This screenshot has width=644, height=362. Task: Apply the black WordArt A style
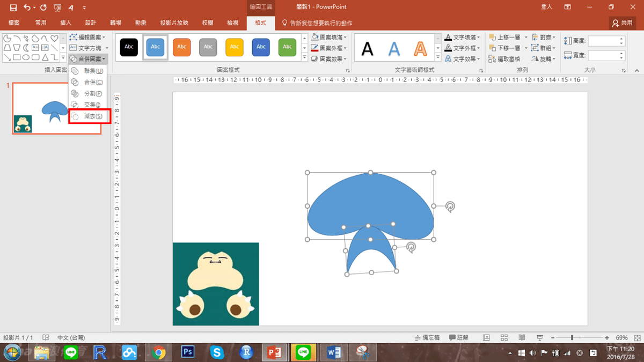pyautogui.click(x=368, y=49)
